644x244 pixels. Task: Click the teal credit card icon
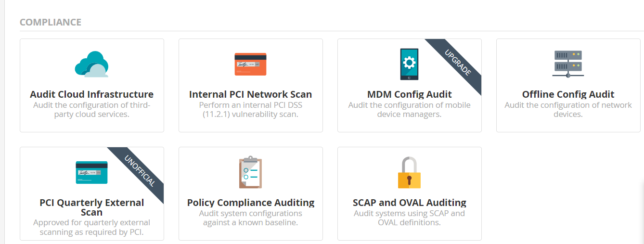pos(91,172)
